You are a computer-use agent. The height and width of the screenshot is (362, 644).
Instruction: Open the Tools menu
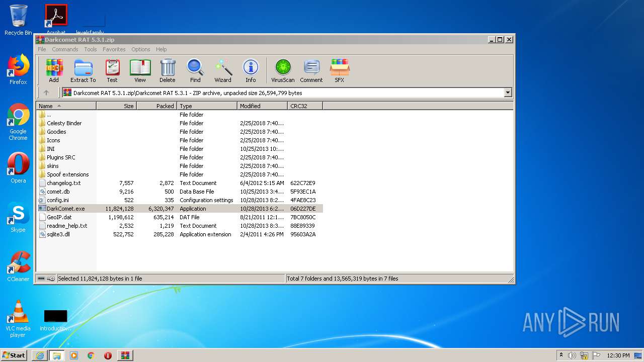pyautogui.click(x=91, y=49)
